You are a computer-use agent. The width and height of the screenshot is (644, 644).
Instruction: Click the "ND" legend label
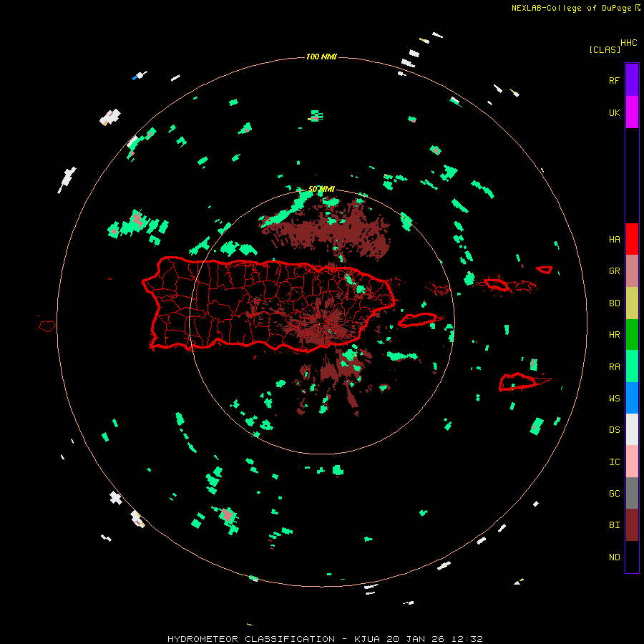(614, 557)
